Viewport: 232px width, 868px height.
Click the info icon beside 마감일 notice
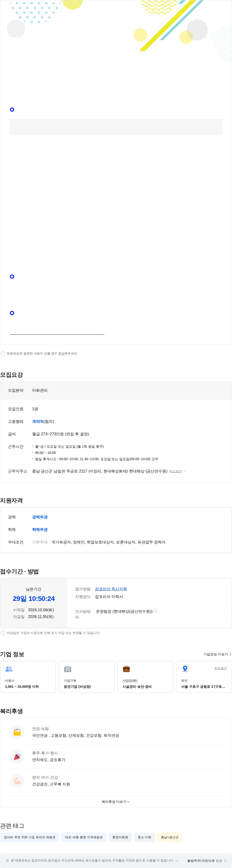point(3,633)
